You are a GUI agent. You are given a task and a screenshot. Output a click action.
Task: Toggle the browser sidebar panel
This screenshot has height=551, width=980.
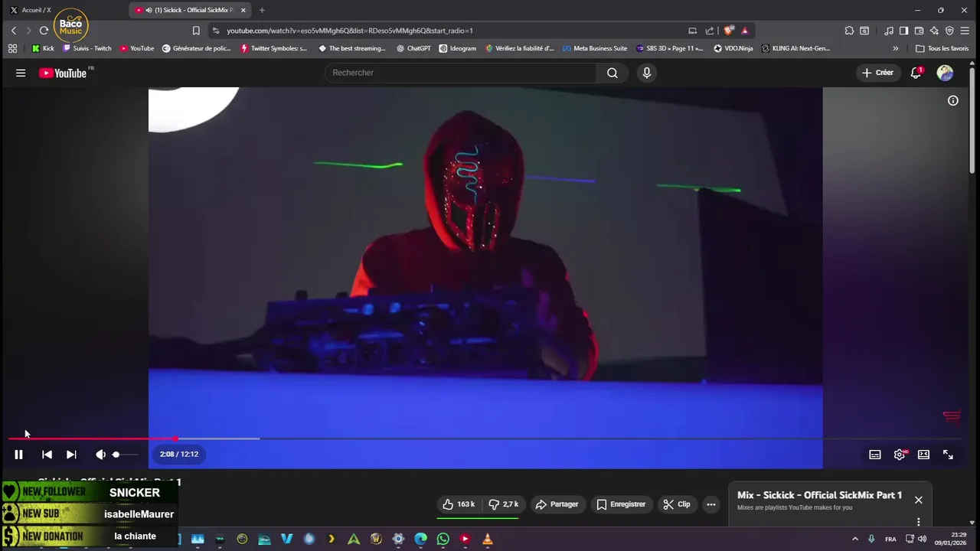point(903,31)
